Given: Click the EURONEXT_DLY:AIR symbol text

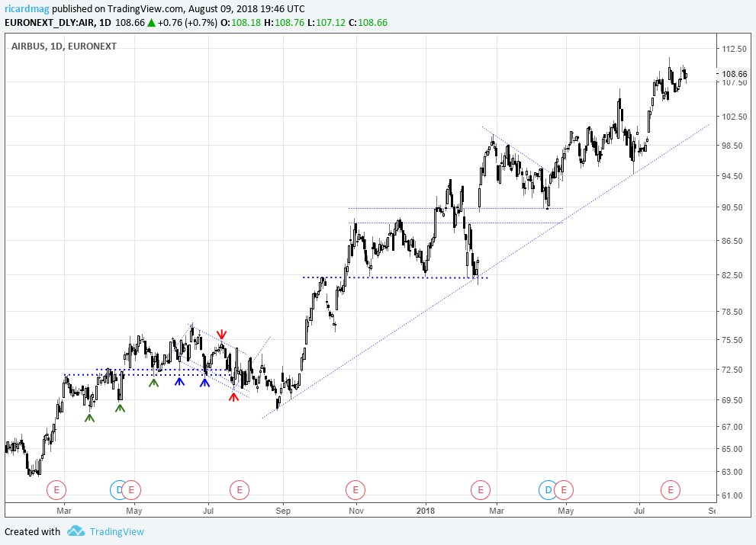Looking at the screenshot, I should [49, 22].
